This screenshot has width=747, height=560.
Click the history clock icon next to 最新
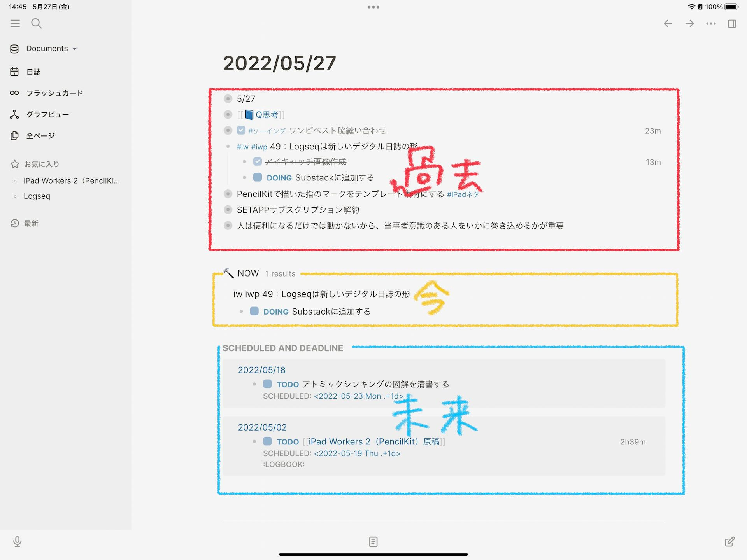pyautogui.click(x=15, y=223)
